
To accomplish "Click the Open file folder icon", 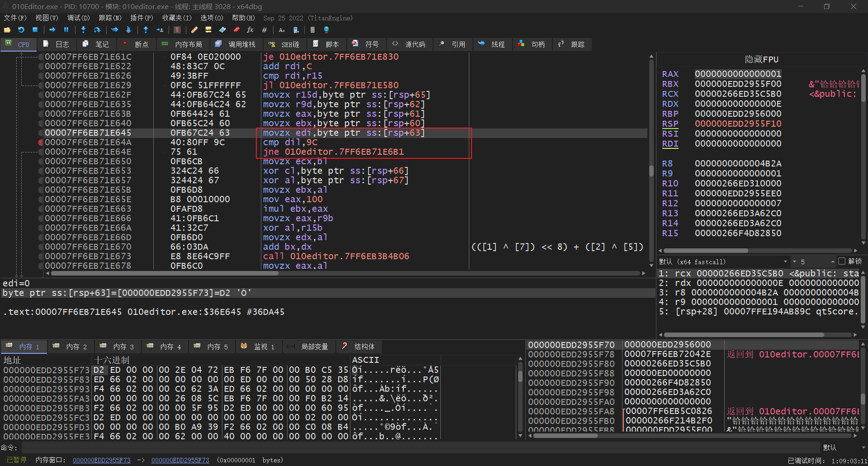I will (7, 30).
